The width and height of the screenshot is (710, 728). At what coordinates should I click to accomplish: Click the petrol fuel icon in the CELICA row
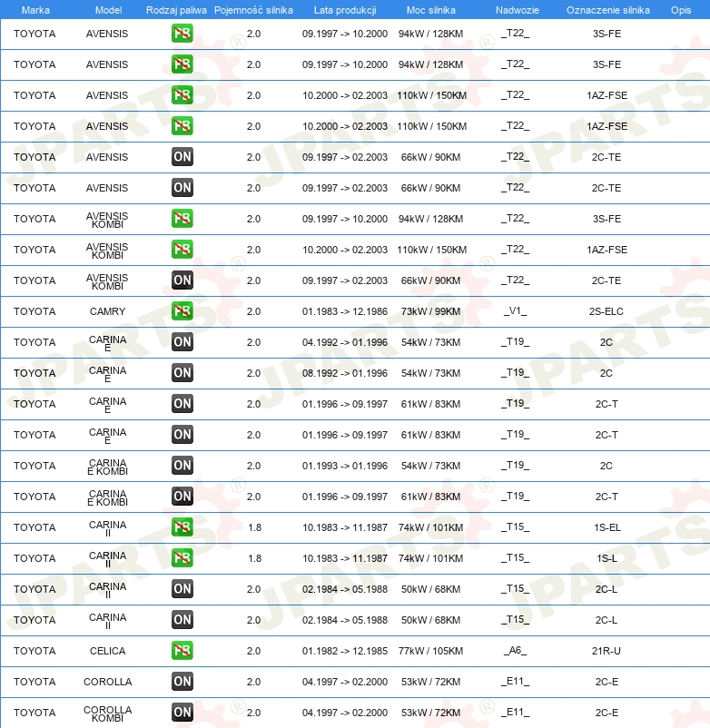(182, 651)
